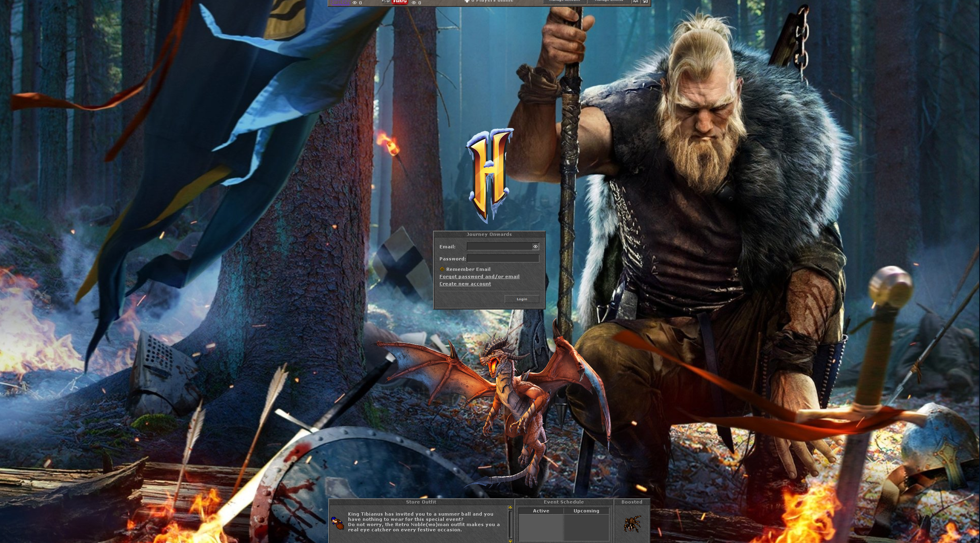This screenshot has height=543, width=980.
Task: Click the Store Outfit scroll up arrow
Action: 510,508
